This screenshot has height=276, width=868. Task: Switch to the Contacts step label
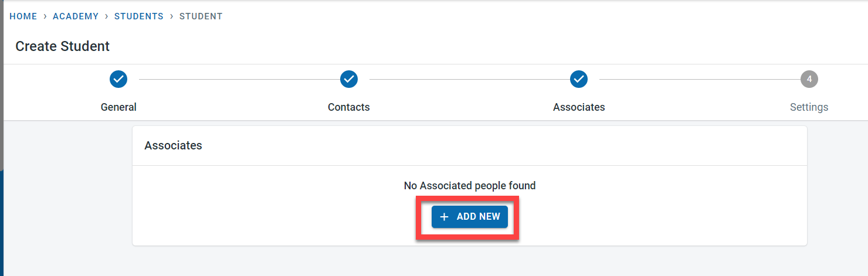click(x=349, y=107)
